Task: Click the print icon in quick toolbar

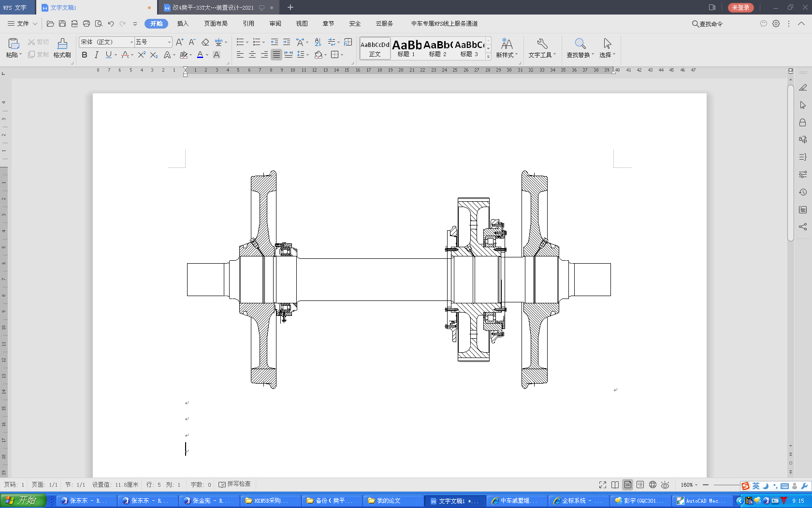Action: point(87,23)
